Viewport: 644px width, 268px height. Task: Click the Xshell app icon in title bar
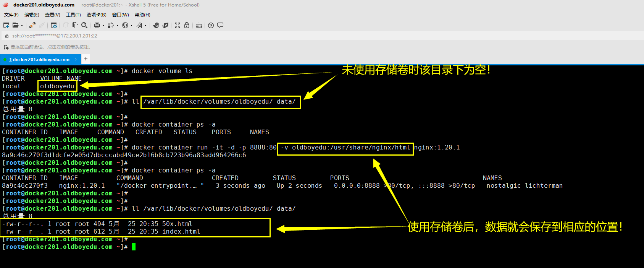click(5, 5)
